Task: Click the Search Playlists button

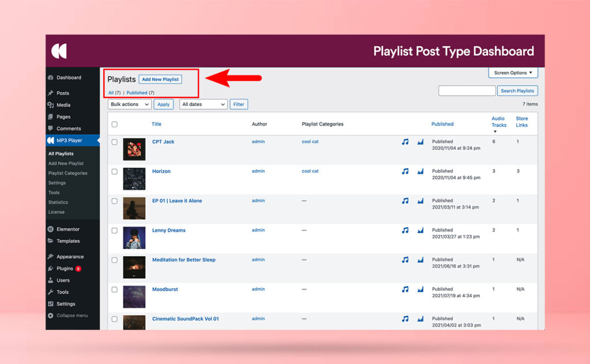Action: [x=517, y=90]
